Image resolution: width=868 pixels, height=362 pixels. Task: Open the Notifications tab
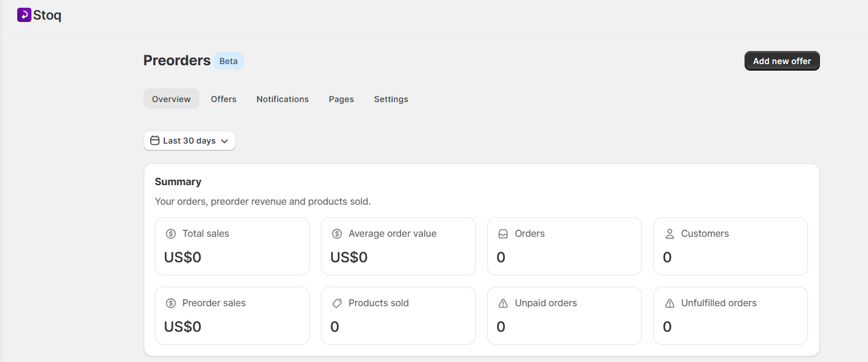(282, 99)
